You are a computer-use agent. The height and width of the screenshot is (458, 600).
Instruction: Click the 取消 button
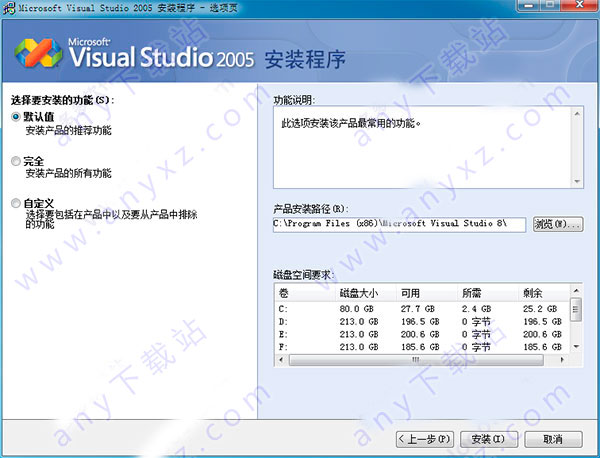pos(553,439)
